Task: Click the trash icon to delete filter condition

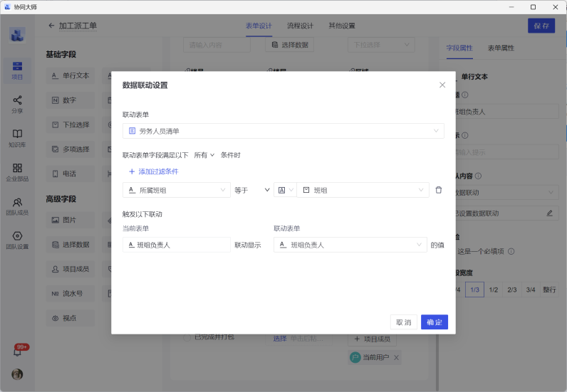Action: 438,190
